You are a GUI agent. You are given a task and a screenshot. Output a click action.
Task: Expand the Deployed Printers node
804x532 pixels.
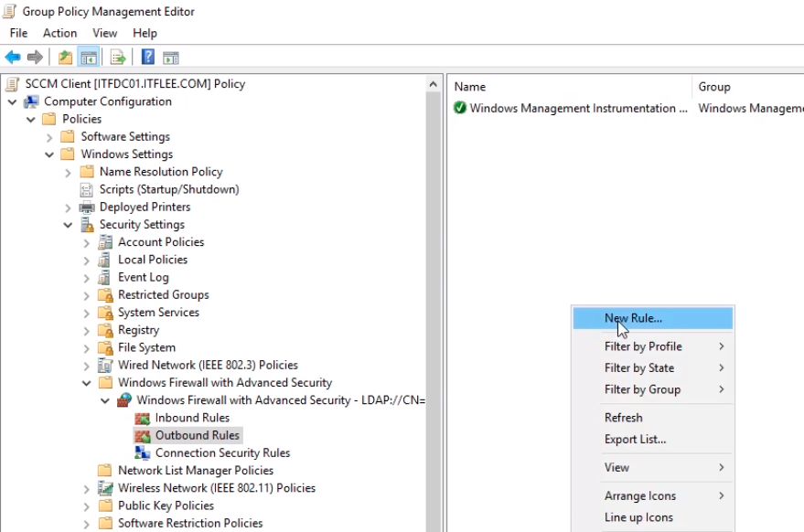pyautogui.click(x=68, y=208)
